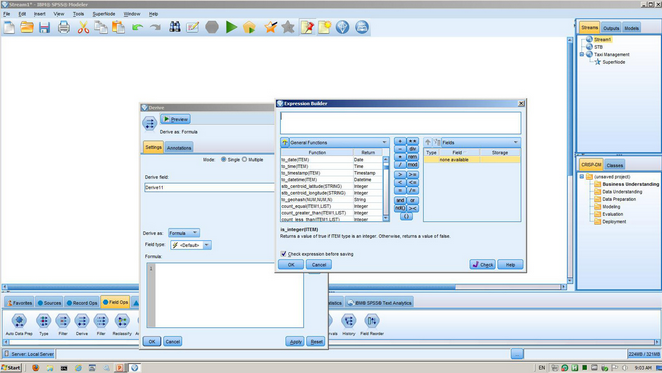Run the stream with the green play icon
This screenshot has height=373, width=662.
click(231, 27)
